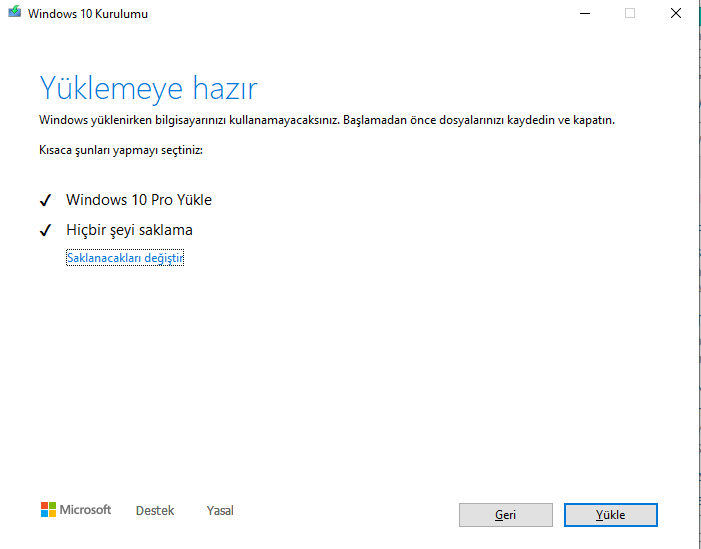The image size is (701, 549).
Task: Select the text Windows 10 Pro Yükle
Action: pyautogui.click(x=139, y=200)
